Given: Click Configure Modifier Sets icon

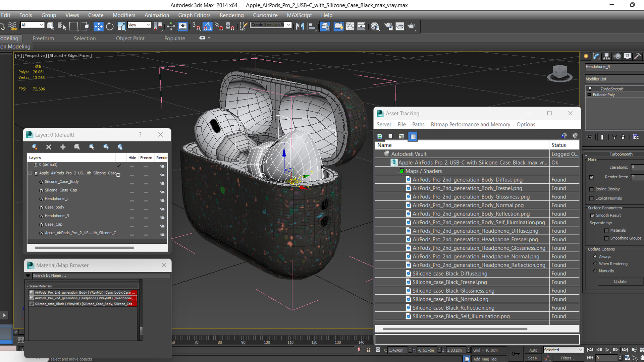Looking at the screenshot, I should coord(636,137).
